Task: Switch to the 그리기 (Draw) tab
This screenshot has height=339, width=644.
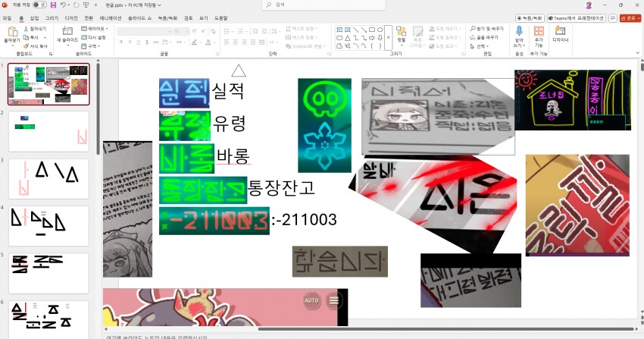Action: click(52, 18)
